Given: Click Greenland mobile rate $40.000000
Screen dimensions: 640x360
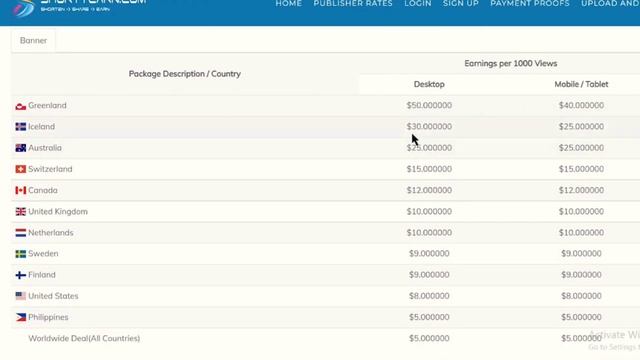Looking at the screenshot, I should click(x=581, y=105).
